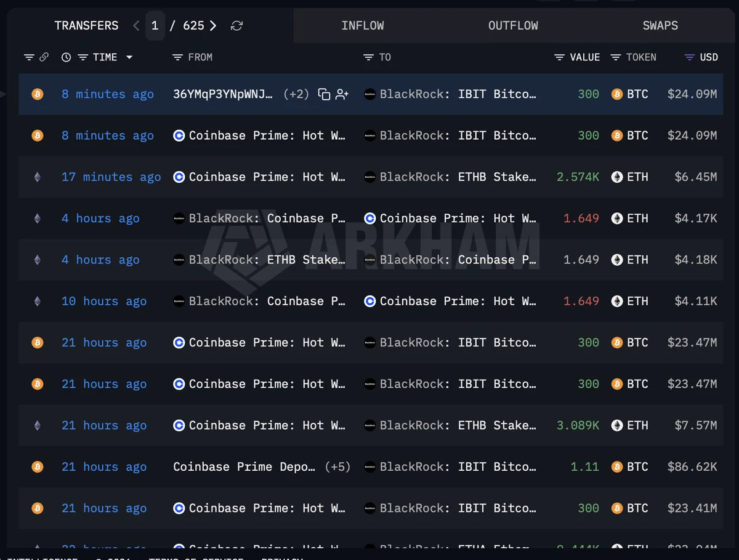Open the VALUE column filter
The width and height of the screenshot is (739, 560).
pyautogui.click(x=559, y=57)
